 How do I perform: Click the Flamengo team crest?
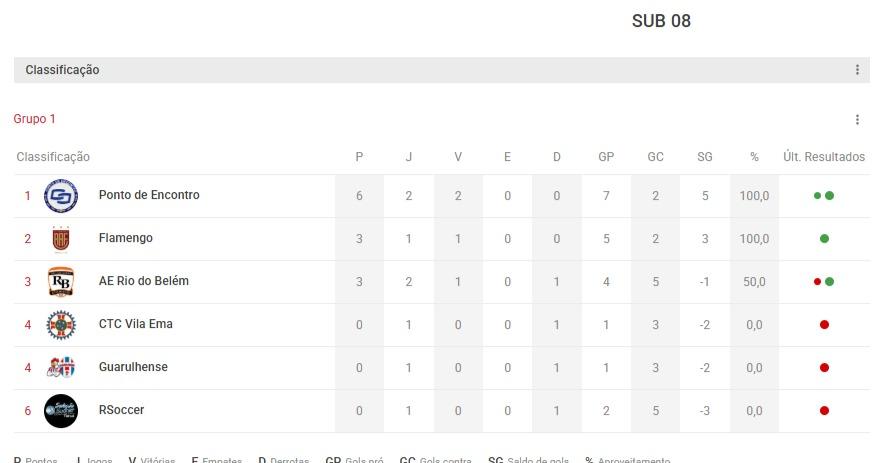point(61,239)
